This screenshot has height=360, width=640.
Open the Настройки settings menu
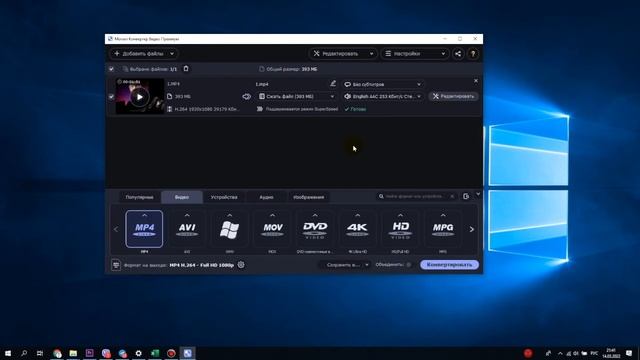[x=415, y=53]
